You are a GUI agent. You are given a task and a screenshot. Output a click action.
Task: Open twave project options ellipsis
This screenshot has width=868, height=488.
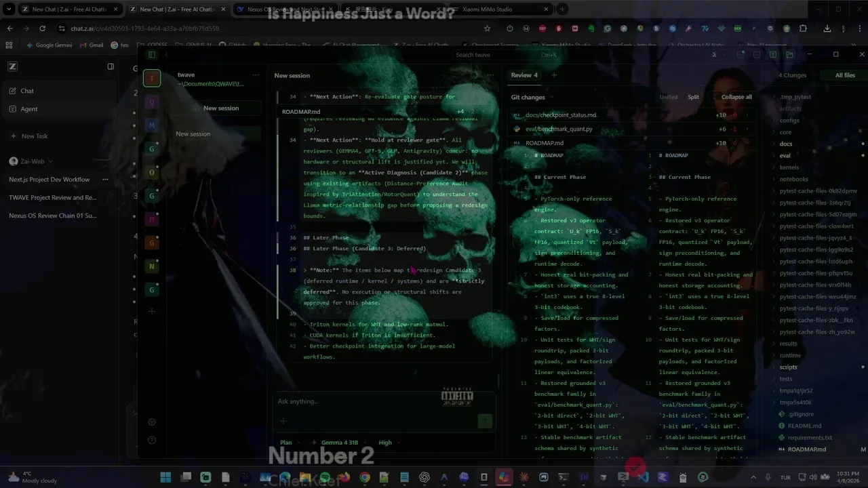[x=256, y=75]
